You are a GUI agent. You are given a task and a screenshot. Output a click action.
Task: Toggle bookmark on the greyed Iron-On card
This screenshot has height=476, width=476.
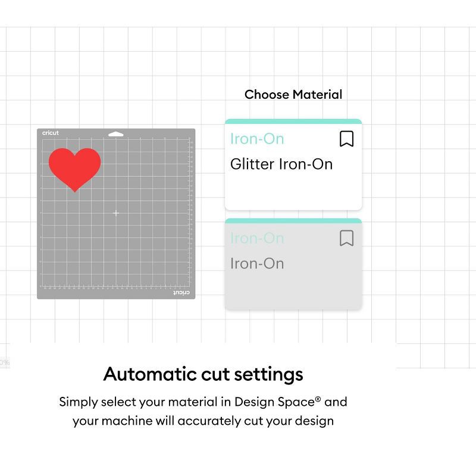346,238
